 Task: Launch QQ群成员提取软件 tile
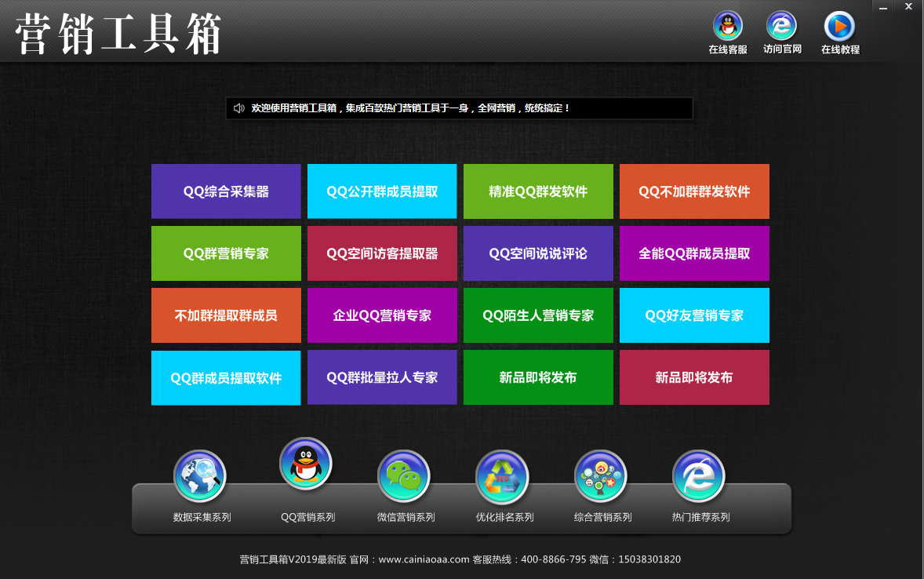(x=226, y=378)
